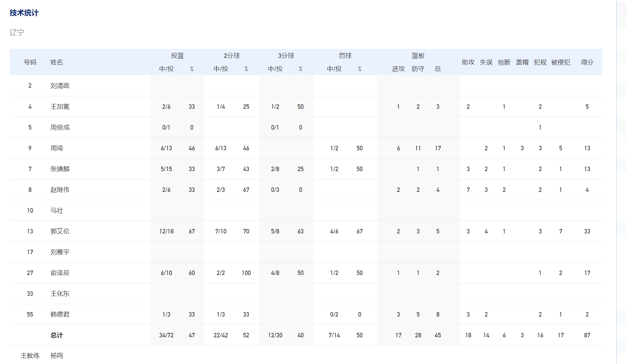Click the 3分球 column header
The image size is (627, 364).
coord(286,56)
